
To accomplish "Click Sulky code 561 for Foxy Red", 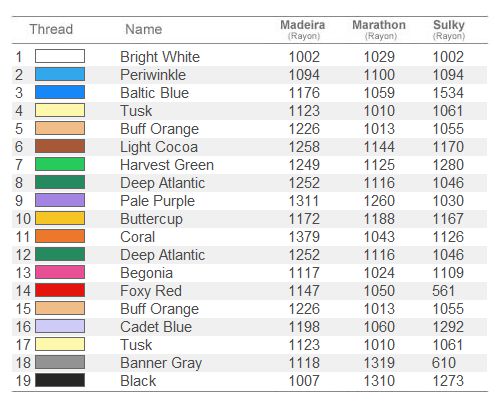I will 444,291.
